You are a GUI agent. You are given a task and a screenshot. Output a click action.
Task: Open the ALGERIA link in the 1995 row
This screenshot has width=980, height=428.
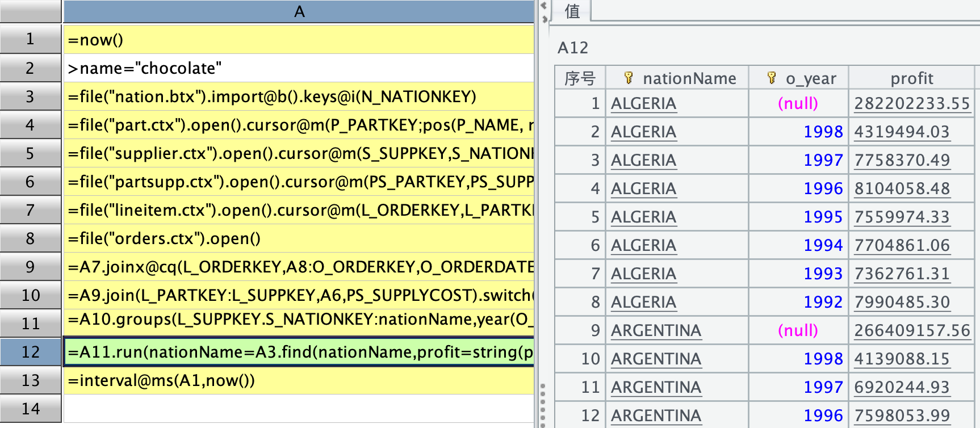click(643, 217)
